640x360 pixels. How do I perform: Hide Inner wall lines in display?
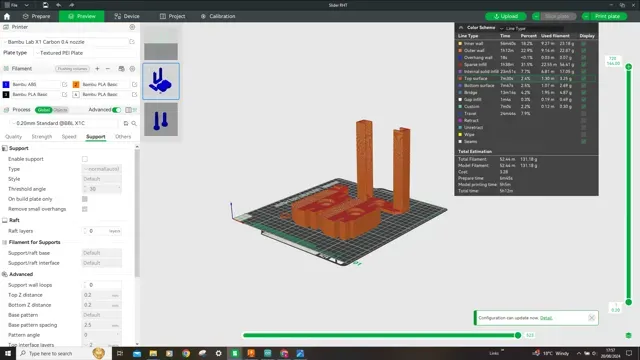click(584, 43)
